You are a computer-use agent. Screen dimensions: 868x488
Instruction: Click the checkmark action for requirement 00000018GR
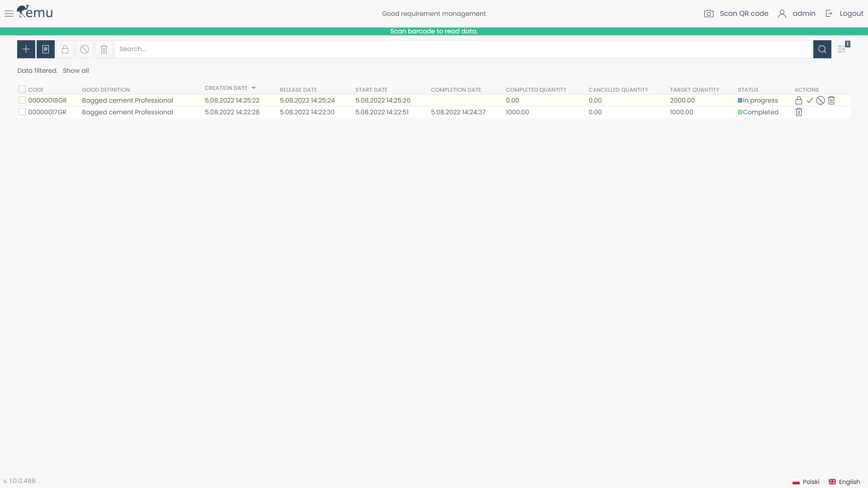point(810,100)
